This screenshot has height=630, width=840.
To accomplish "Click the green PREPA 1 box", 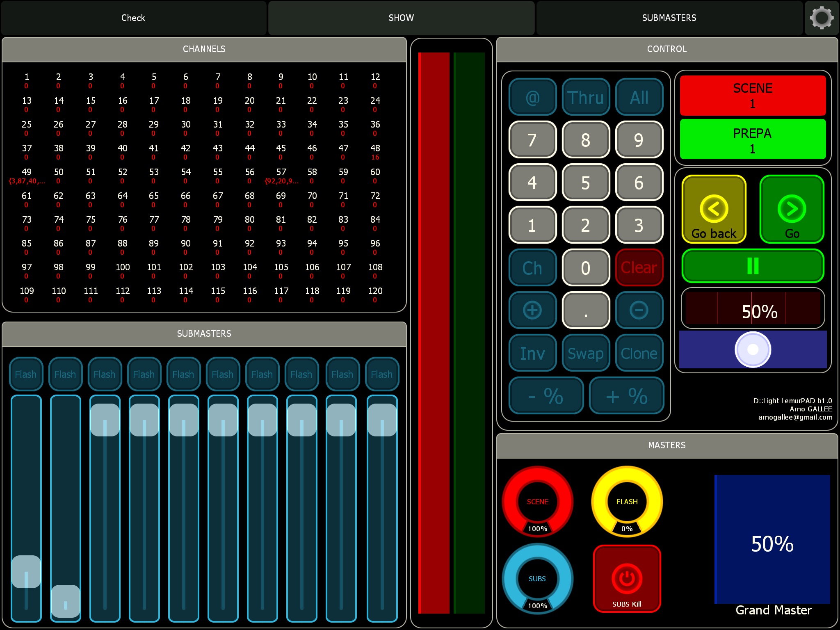I will tap(753, 139).
